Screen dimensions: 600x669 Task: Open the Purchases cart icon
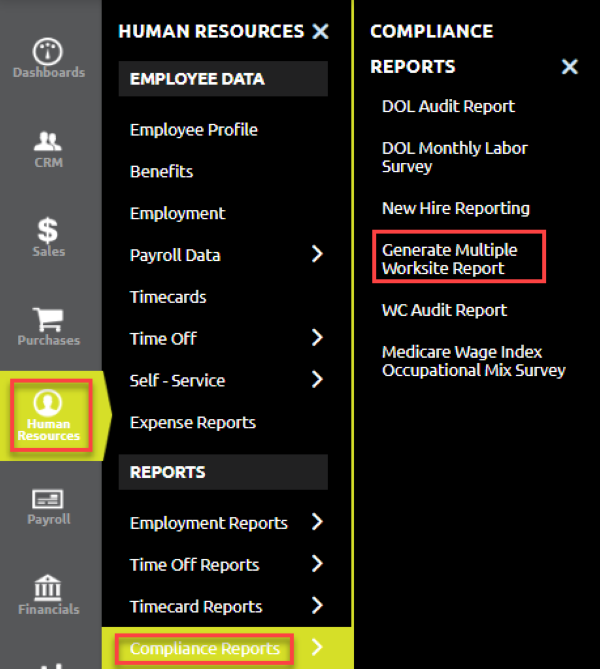[x=48, y=320]
